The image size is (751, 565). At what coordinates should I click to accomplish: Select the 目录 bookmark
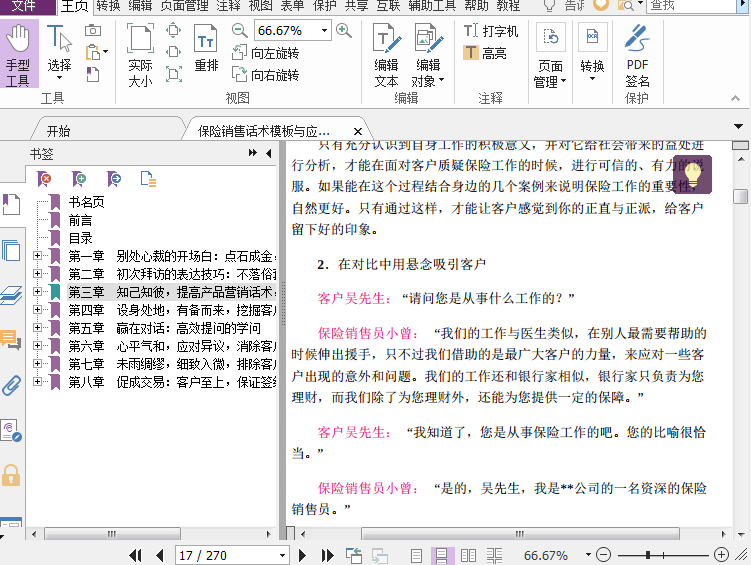(80, 238)
